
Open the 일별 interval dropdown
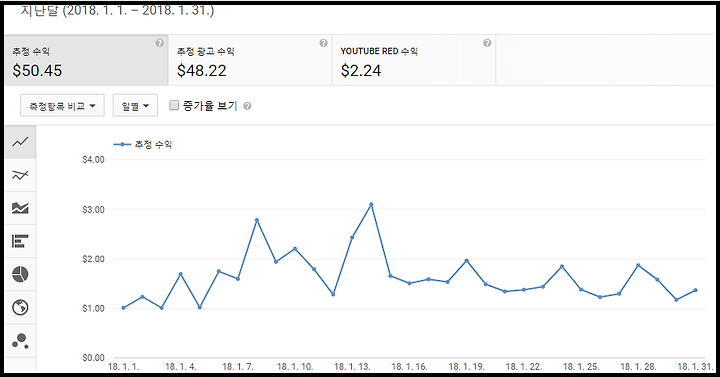[x=135, y=106]
